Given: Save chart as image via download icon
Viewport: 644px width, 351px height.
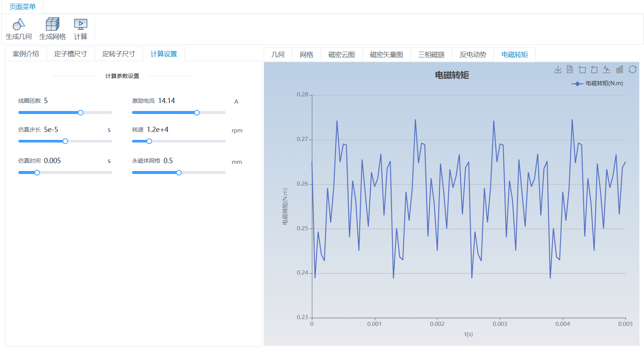Looking at the screenshot, I should pyautogui.click(x=558, y=69).
